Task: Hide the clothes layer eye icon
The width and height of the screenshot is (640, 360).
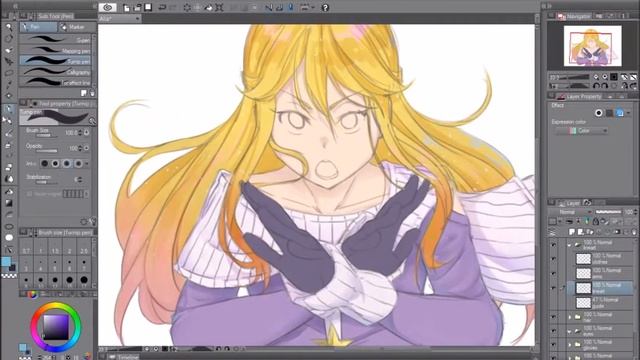Action: 553,259
